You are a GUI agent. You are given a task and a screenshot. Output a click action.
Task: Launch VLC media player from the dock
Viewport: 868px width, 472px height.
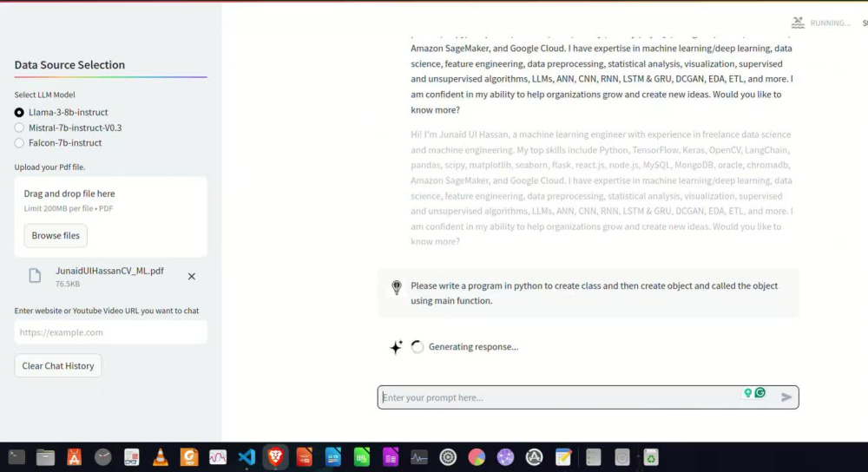click(x=161, y=457)
